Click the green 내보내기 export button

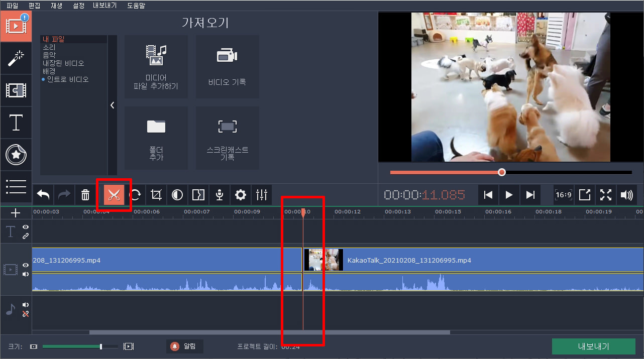[594, 346]
